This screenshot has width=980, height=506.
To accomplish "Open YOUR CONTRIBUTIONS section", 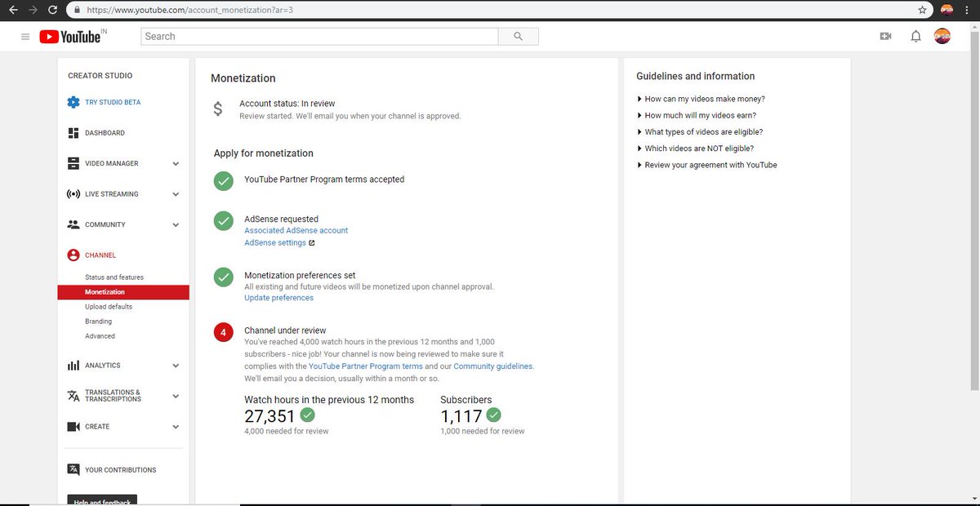I will [120, 470].
